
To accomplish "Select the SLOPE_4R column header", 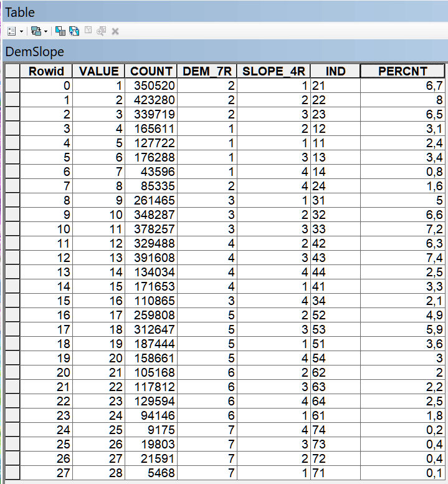I will tap(274, 71).
